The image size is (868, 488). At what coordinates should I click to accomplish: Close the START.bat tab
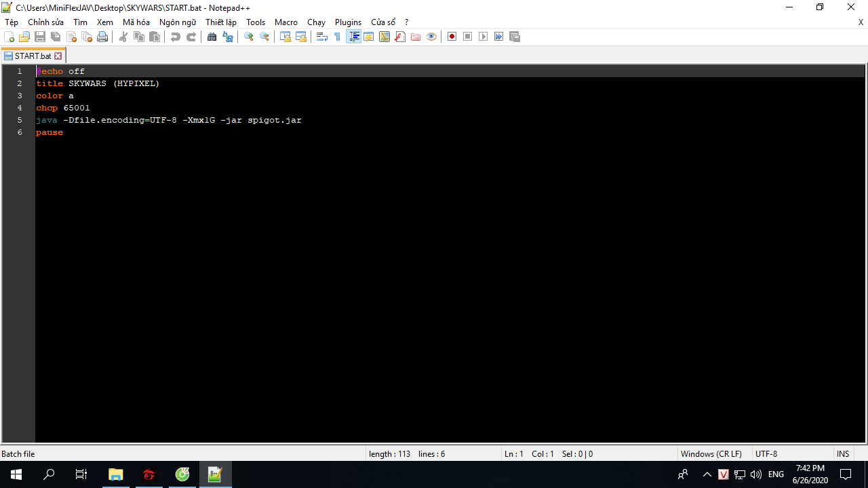pyautogui.click(x=58, y=56)
